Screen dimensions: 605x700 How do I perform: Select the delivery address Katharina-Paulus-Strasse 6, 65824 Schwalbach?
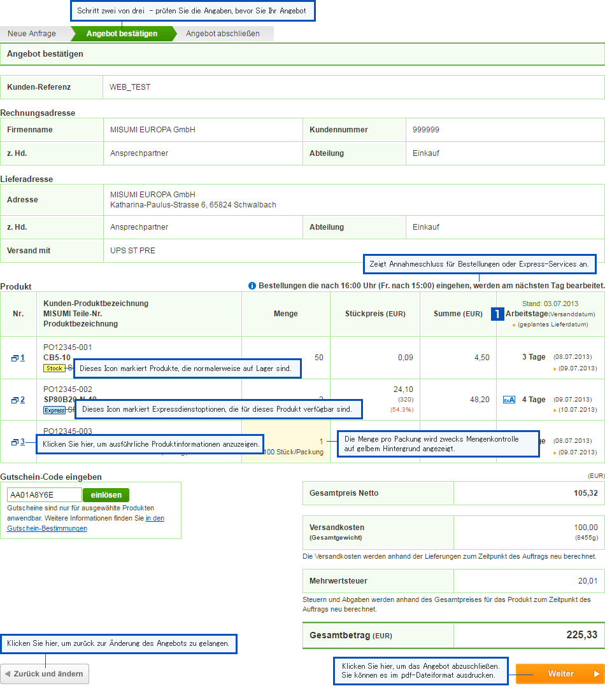[x=193, y=205]
